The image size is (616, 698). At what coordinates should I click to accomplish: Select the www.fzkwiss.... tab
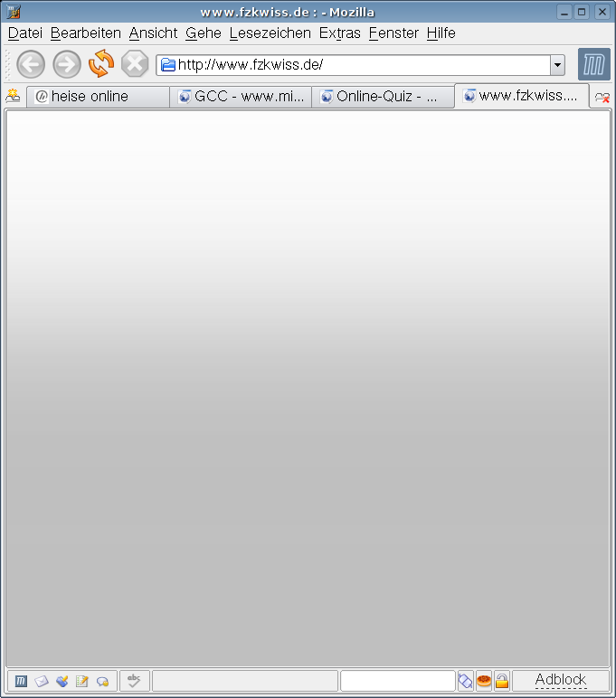(522, 96)
